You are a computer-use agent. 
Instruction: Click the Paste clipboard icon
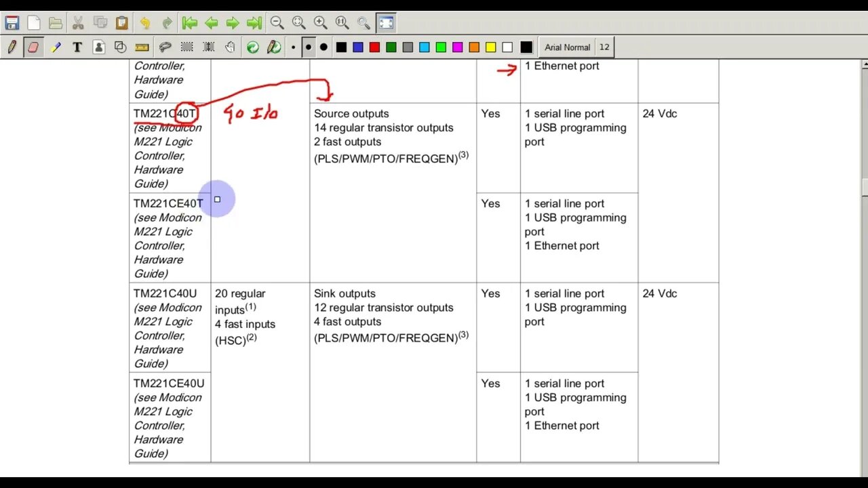[121, 23]
